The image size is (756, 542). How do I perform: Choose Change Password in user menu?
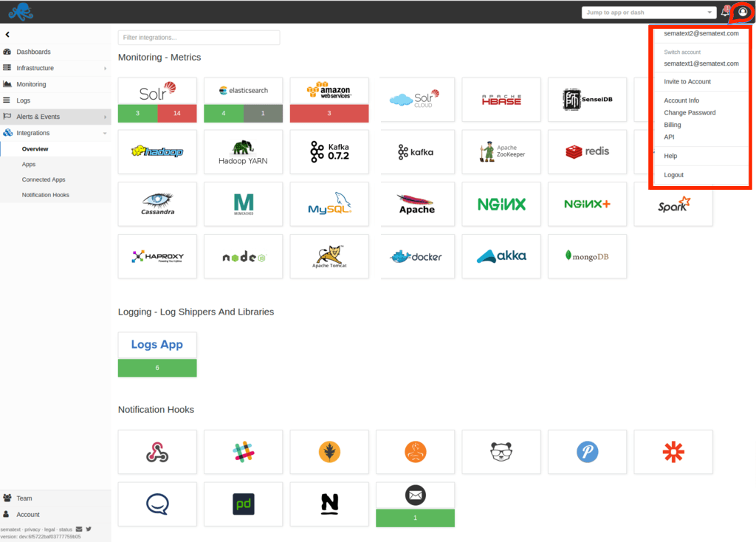690,113
